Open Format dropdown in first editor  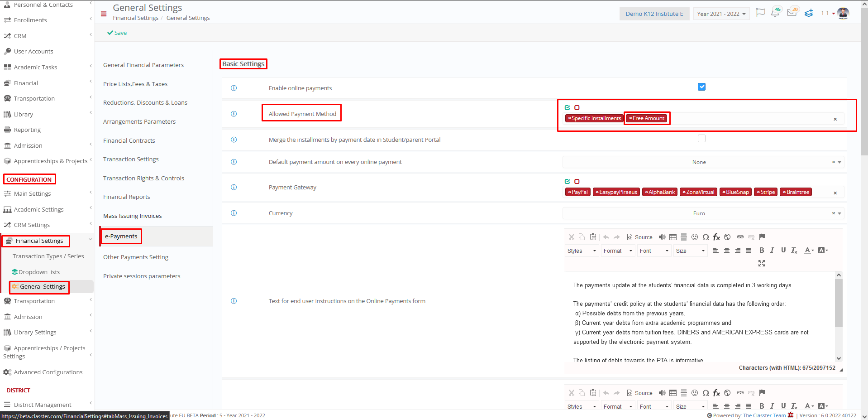coord(618,251)
